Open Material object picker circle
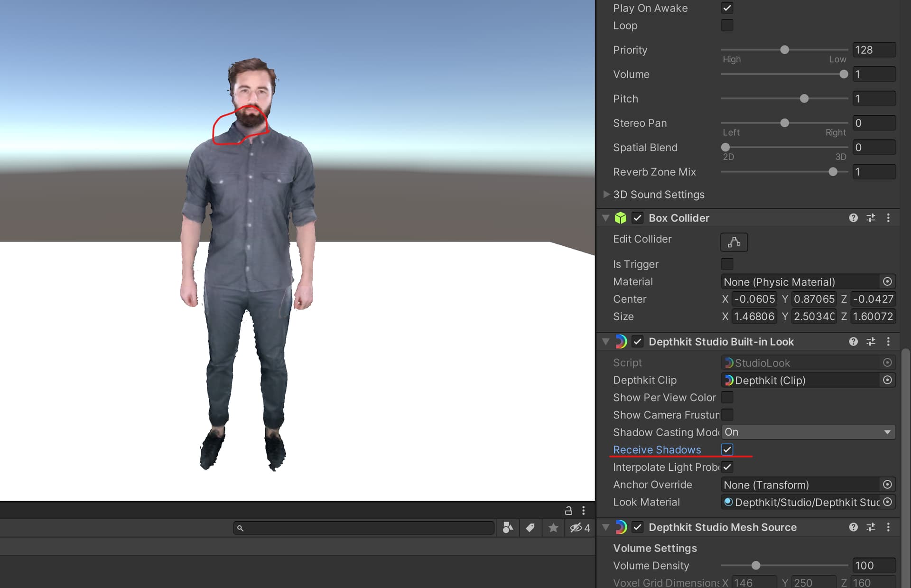Screen dimensions: 911x588 coord(887,281)
